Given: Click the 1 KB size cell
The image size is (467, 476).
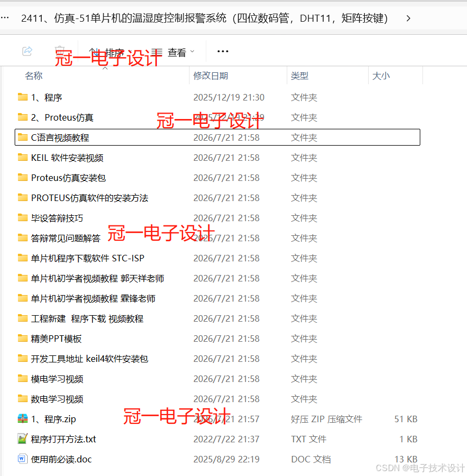Looking at the screenshot, I should point(408,439).
